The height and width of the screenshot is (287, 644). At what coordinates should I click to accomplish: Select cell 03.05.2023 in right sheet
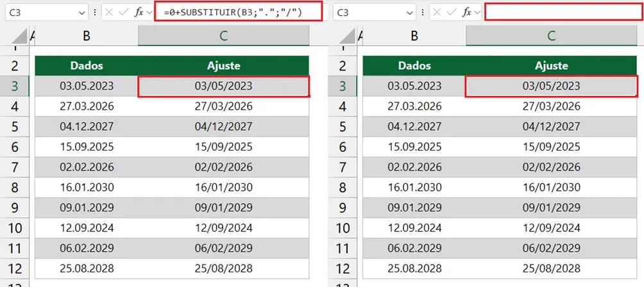pyautogui.click(x=414, y=86)
